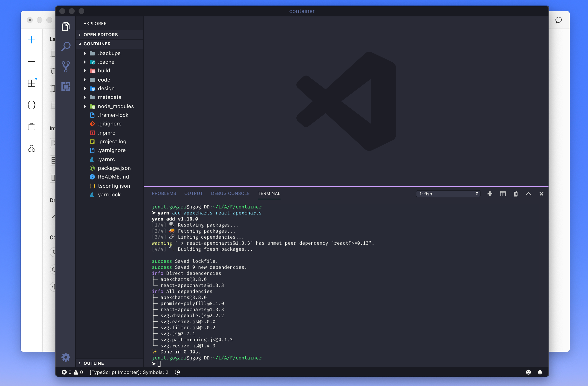Open yarn.lock file
Image resolution: width=588 pixels, height=386 pixels.
109,194
